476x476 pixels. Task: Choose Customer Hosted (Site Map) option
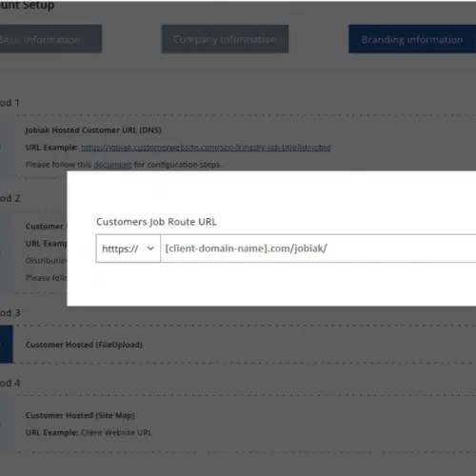pyautogui.click(x=80, y=415)
